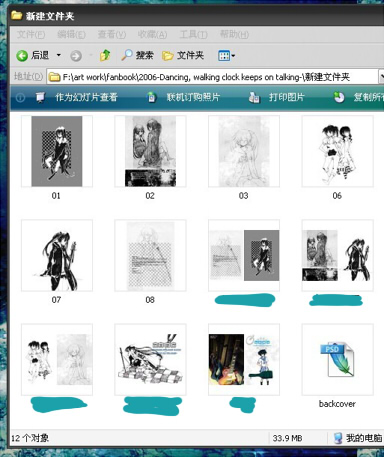Click the print pictures printer icon
Image resolution: width=384 pixels, height=457 pixels.
point(254,97)
